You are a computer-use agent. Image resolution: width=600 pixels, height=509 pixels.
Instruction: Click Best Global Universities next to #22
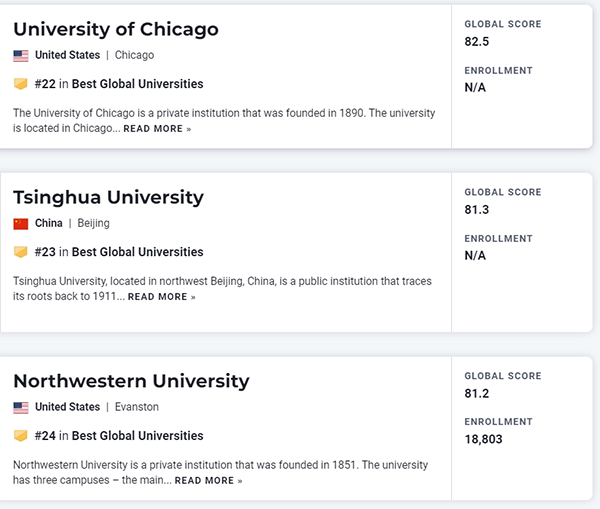pyautogui.click(x=137, y=84)
